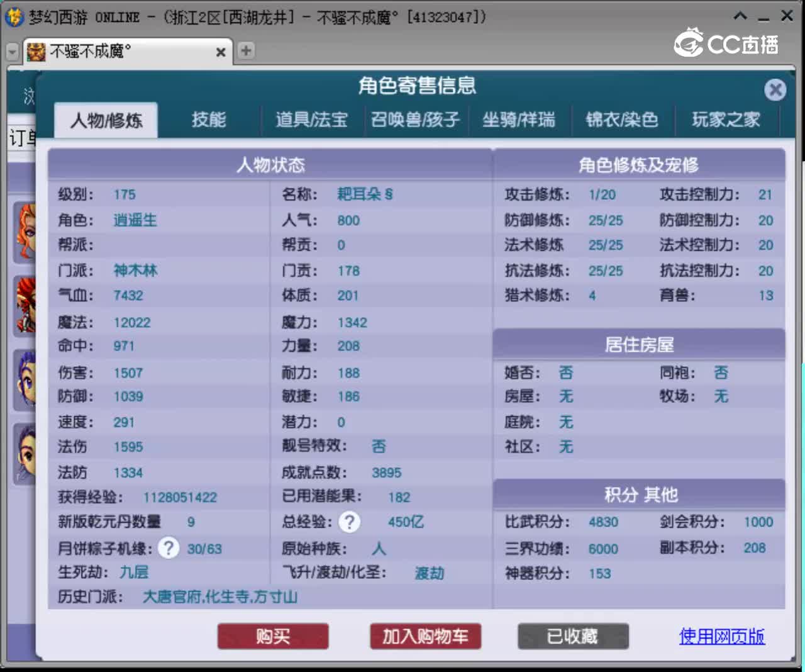The width and height of the screenshot is (805, 672).
Task: Click the CC直播 logo
Action: pyautogui.click(x=726, y=43)
